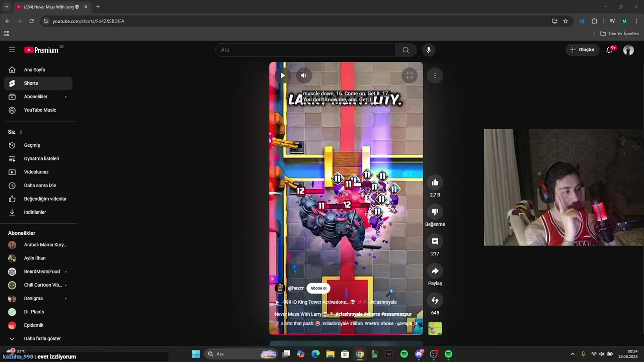644x362 pixels.
Task: Open YouTube account avatar menu
Action: 628,50
